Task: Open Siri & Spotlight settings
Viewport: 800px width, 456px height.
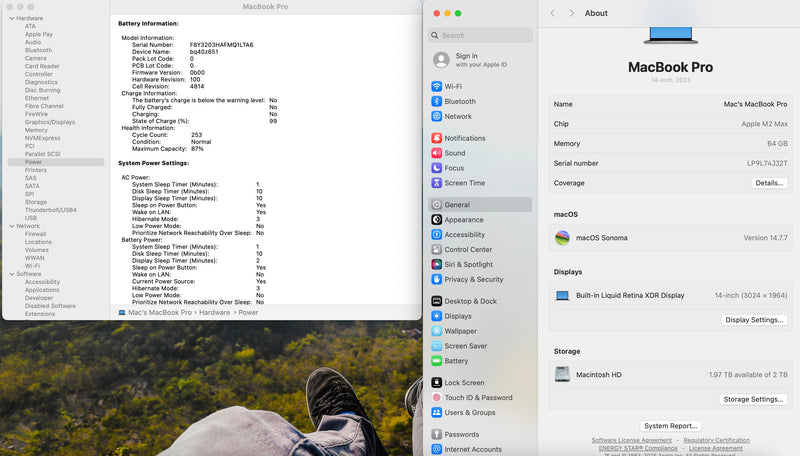Action: click(x=480, y=264)
